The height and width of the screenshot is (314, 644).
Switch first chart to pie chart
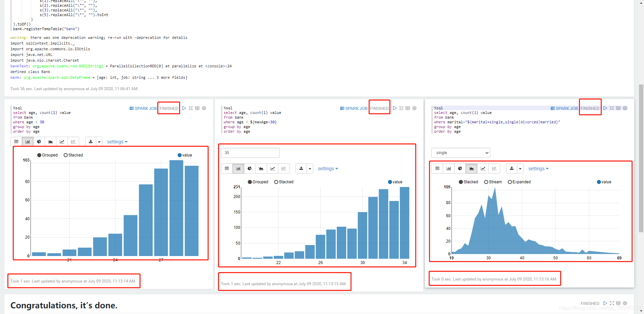click(x=39, y=142)
